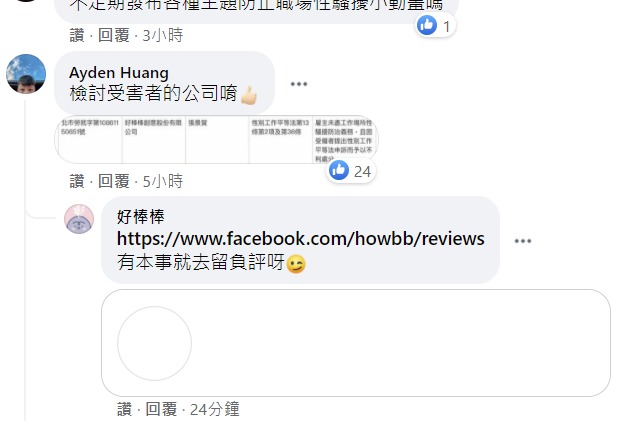Open the 3小時 timestamp on top comment

163,35
